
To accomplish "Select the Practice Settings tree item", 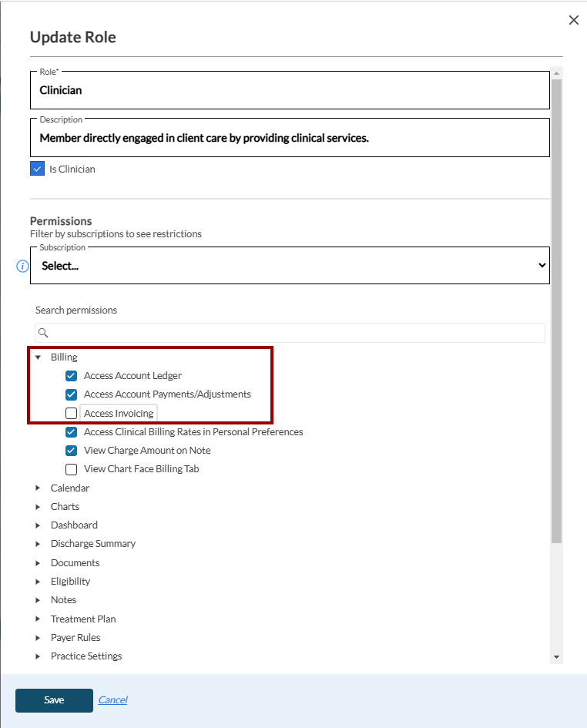I will (86, 656).
